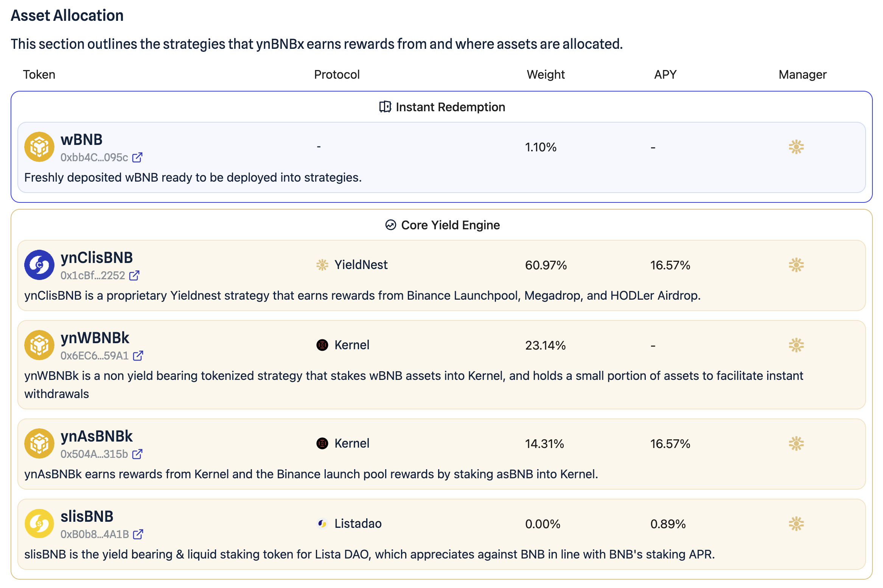
Task: Click the Core Yield Engine chart icon
Action: (391, 225)
